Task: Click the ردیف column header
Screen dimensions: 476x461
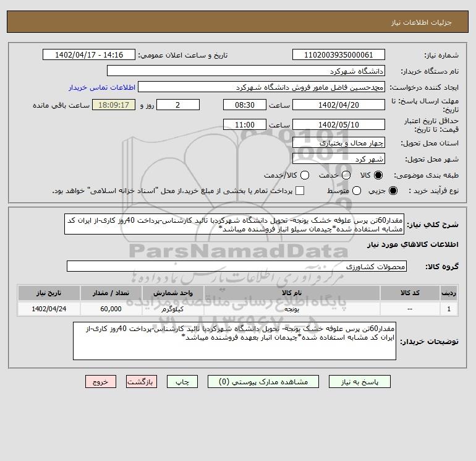Action: pos(449,293)
